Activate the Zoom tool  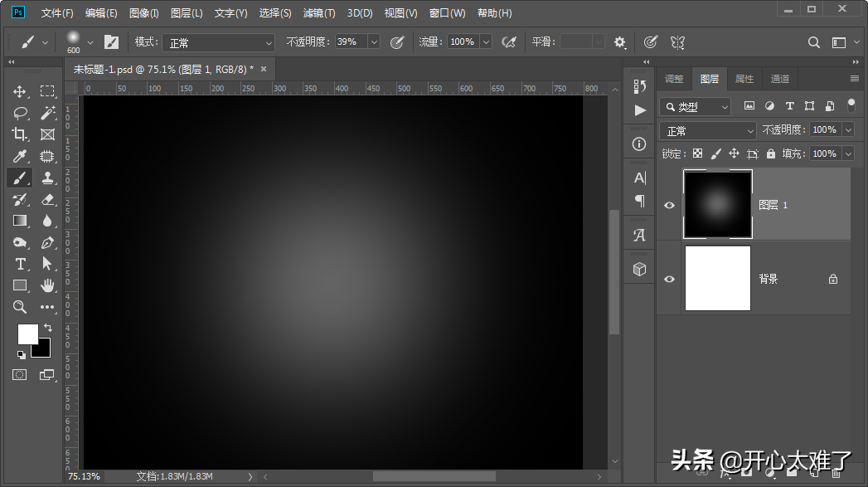coord(20,307)
